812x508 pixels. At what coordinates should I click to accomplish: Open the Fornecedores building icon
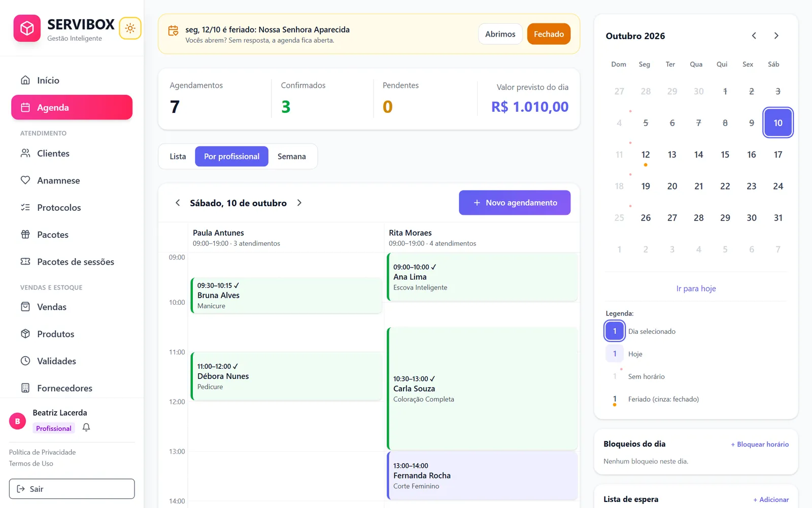(x=25, y=388)
